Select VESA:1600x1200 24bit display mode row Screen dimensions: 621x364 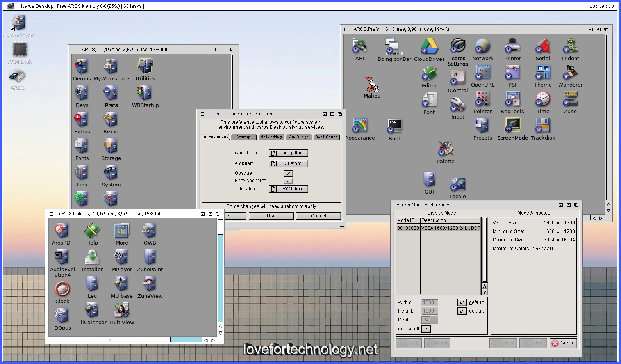438,228
